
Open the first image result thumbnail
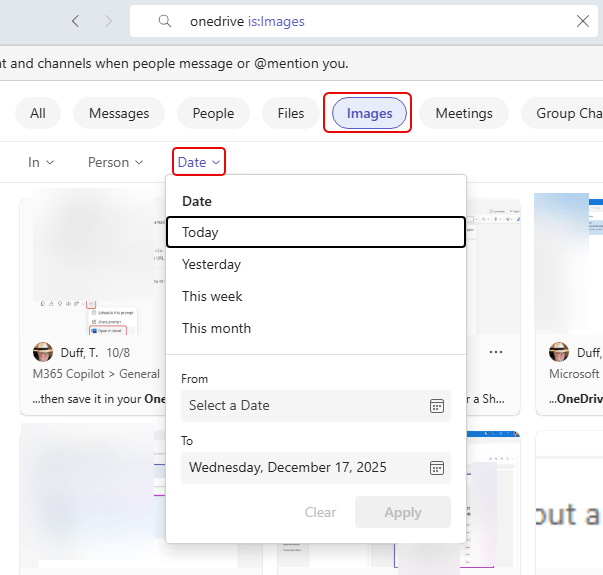(x=93, y=265)
